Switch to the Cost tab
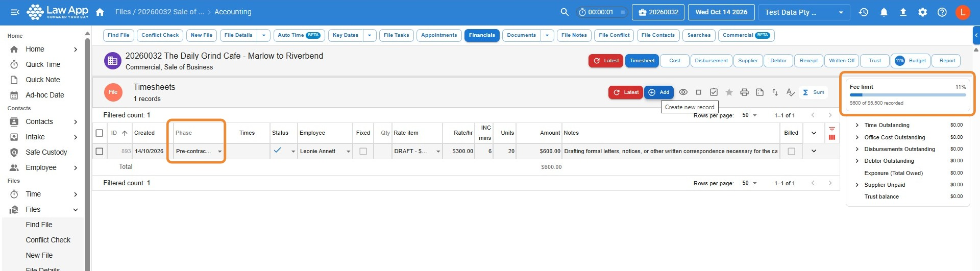This screenshot has height=271, width=980. pos(675,61)
